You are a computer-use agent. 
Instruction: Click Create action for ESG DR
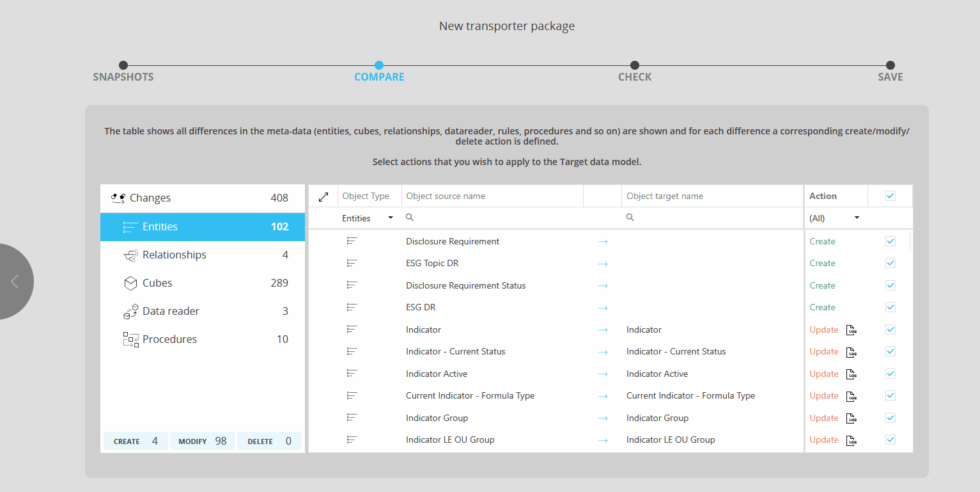[x=822, y=307]
